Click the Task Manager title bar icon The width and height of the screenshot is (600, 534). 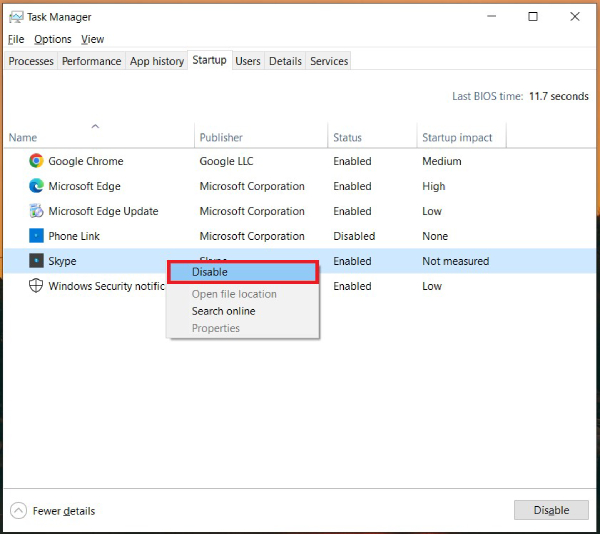pos(15,17)
